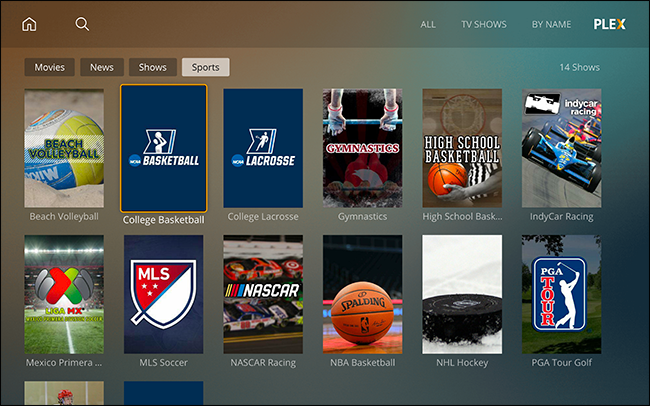Click the 'PGA Tour Golf' title text
Screen dimensions: 650x406
(562, 362)
